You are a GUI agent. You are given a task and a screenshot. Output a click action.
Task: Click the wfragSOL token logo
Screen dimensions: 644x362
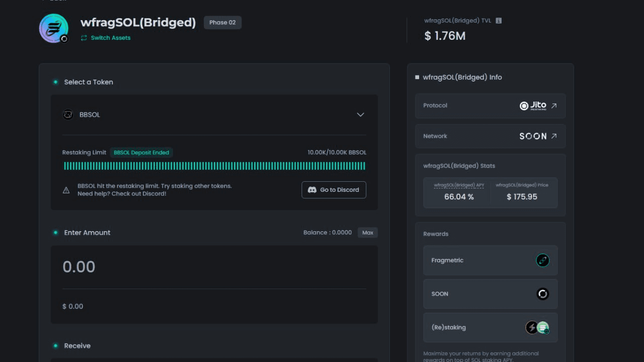coord(54,28)
